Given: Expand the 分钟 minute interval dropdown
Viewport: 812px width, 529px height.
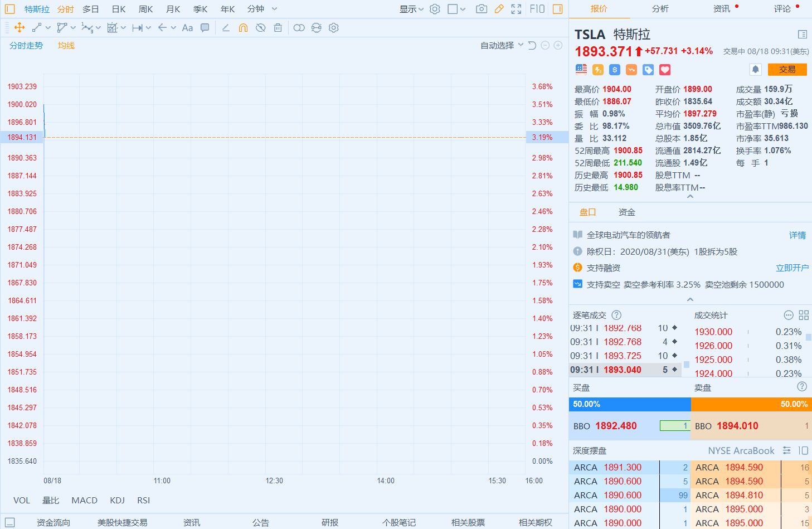Looking at the screenshot, I should (275, 9).
